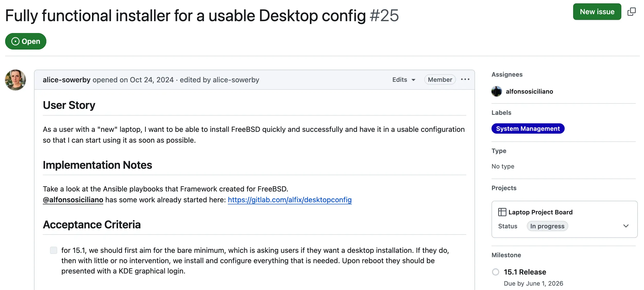The image size is (644, 290).
Task: Click the System Management label
Action: pos(528,128)
